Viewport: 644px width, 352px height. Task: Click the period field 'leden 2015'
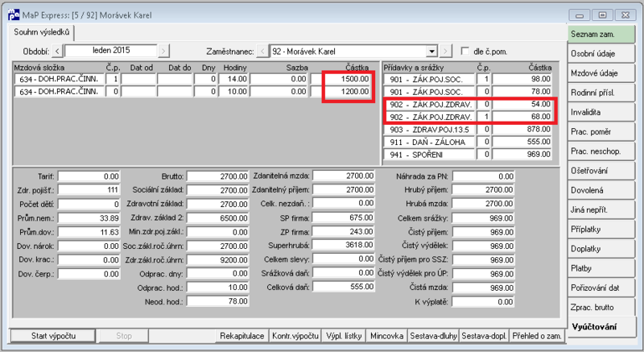click(111, 51)
